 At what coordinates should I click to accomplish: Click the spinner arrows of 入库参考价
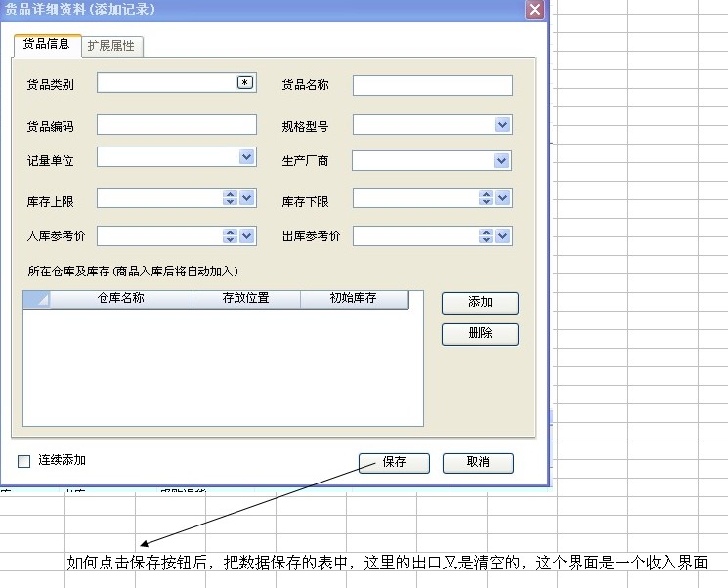point(231,235)
